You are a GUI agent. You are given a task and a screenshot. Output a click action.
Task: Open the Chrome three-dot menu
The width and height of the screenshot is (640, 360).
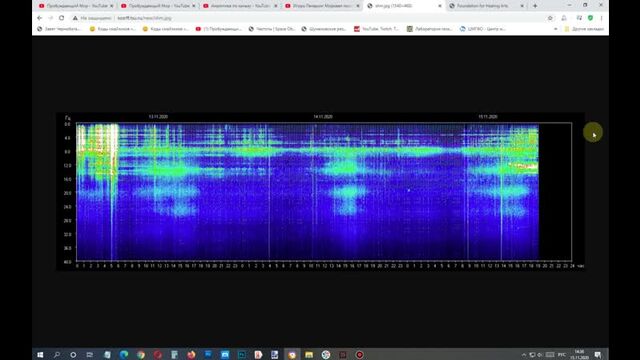601,18
